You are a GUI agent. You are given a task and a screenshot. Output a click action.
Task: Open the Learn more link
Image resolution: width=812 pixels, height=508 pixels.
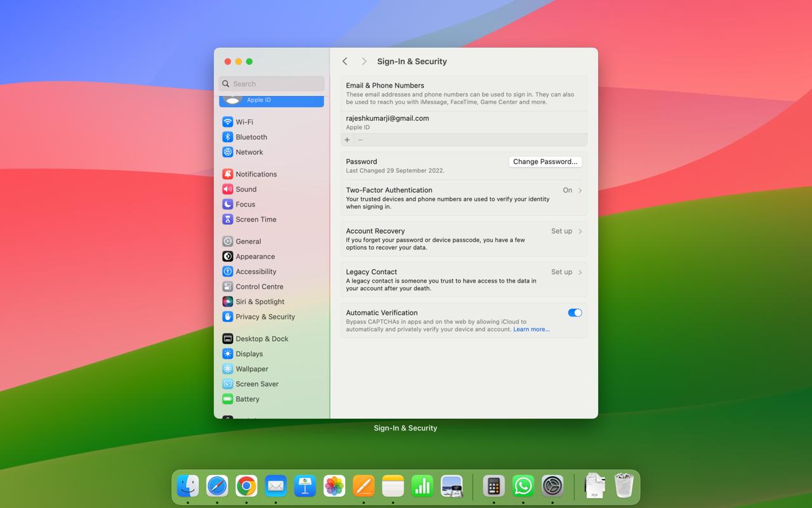(532, 330)
